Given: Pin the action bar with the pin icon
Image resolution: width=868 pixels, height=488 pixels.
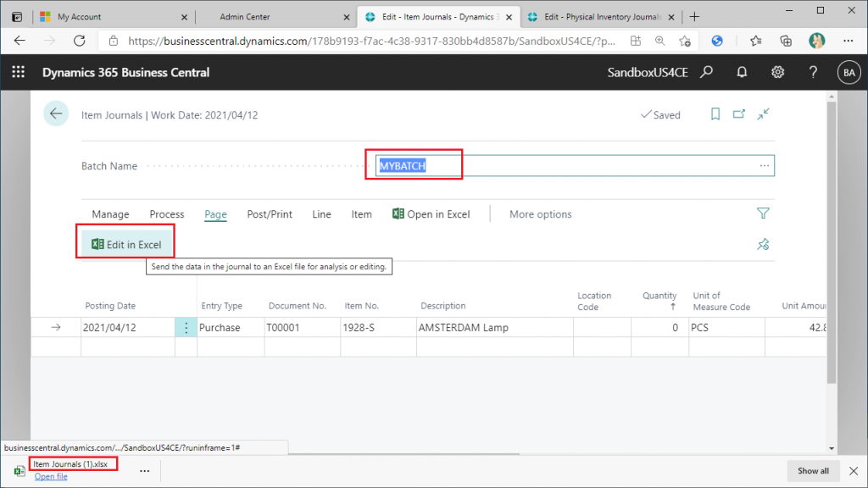Looking at the screenshot, I should click(x=763, y=244).
